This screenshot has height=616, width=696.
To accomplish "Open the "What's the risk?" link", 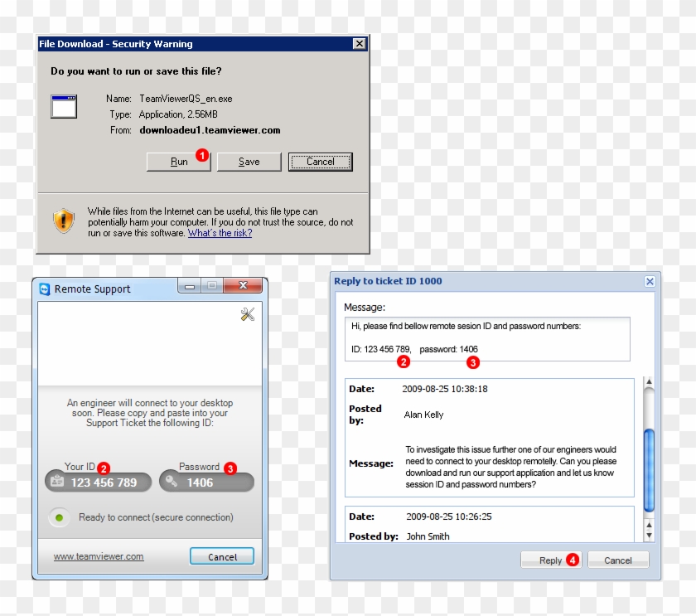I will (219, 232).
